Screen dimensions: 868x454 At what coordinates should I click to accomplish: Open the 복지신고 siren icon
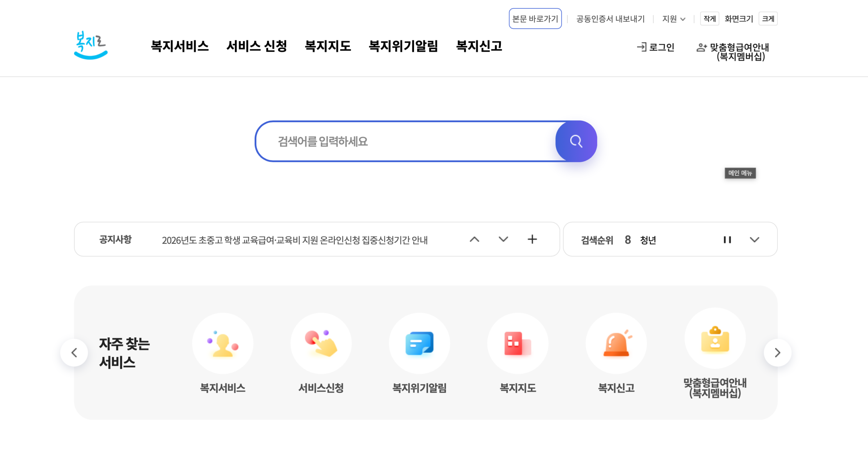pos(616,343)
